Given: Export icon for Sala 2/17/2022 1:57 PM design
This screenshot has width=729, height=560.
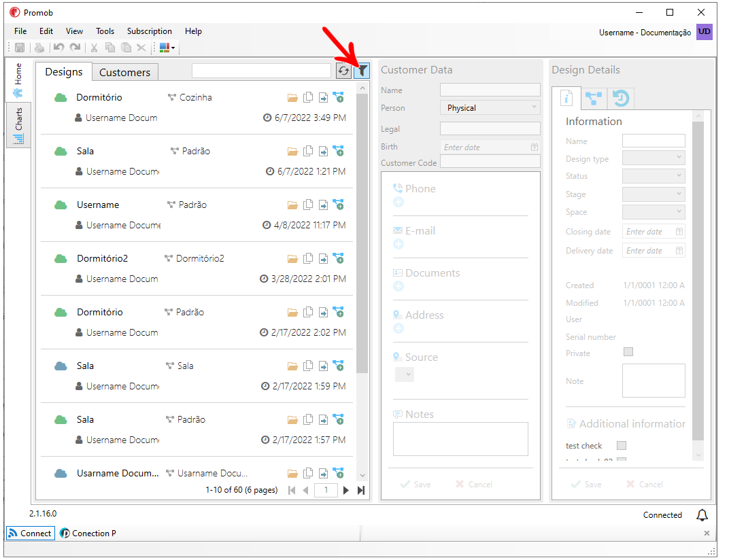Looking at the screenshot, I should (x=323, y=419).
